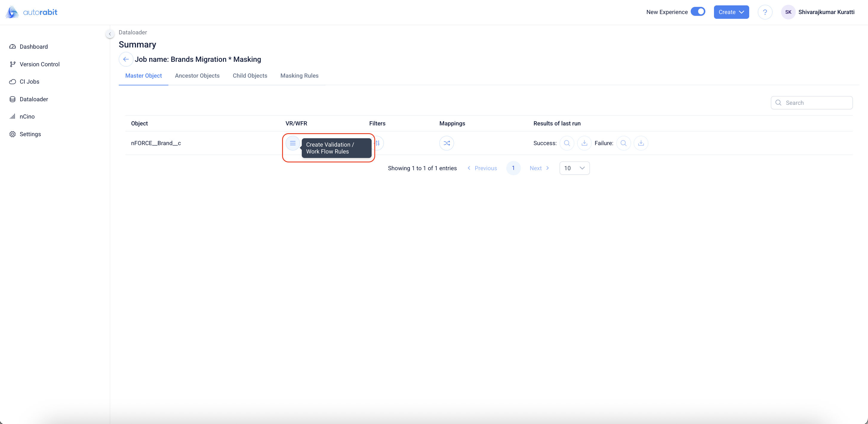Go back using the arrow beside Job name
Image resolution: width=868 pixels, height=424 pixels.
click(x=126, y=59)
